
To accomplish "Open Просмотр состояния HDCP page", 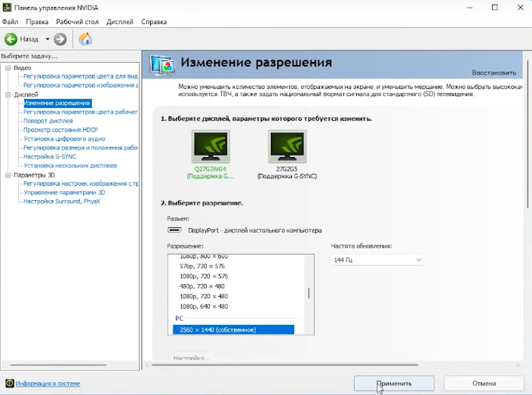I will (60, 130).
